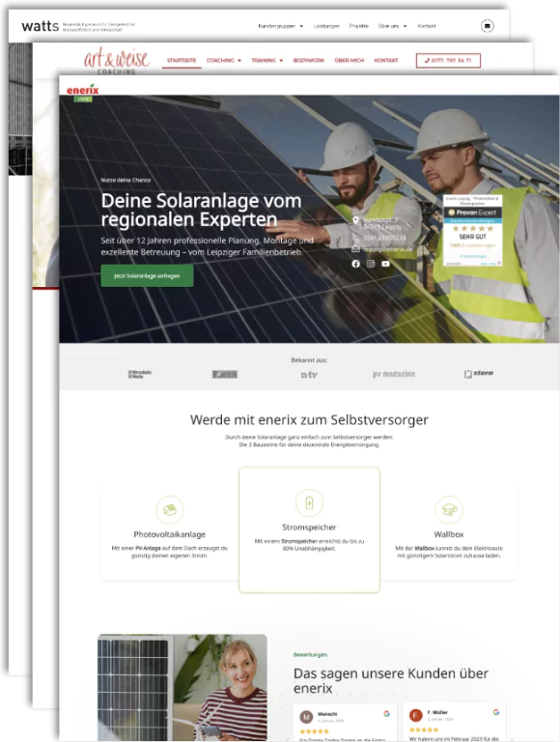
Task: Open ÜBER MICH in the art & weise menu
Action: click(x=350, y=61)
